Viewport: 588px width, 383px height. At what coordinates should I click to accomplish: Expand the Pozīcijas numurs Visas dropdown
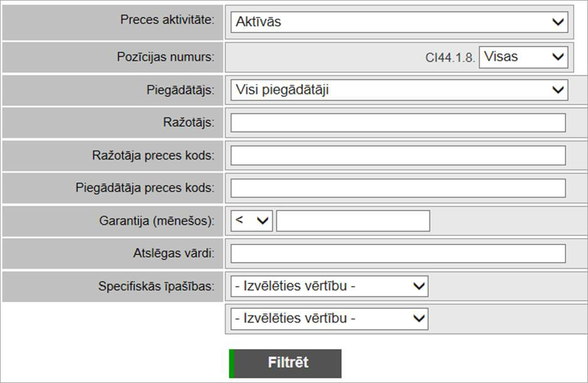(x=523, y=57)
